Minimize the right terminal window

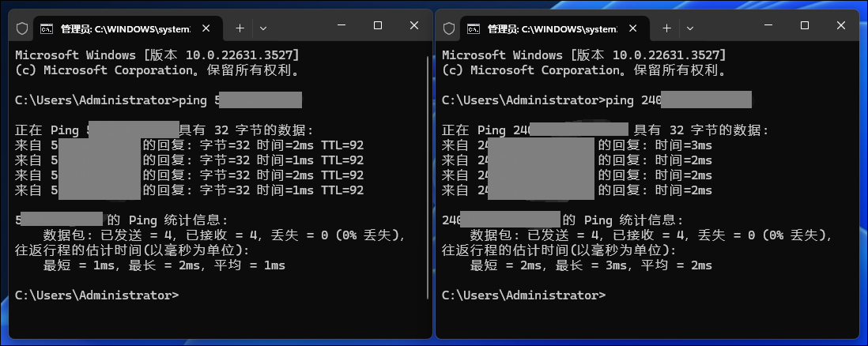(x=768, y=25)
